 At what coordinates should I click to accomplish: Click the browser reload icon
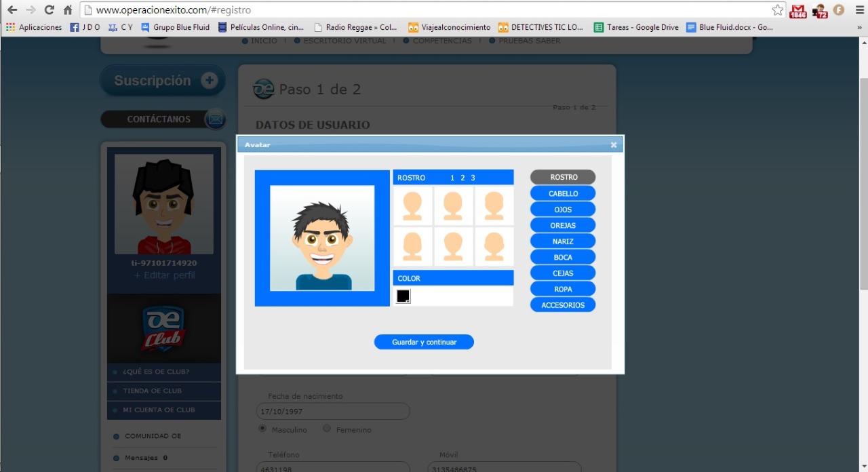[x=49, y=10]
